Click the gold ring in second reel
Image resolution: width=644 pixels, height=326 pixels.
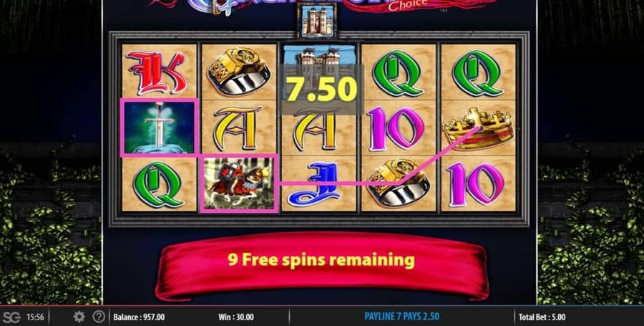click(x=239, y=72)
